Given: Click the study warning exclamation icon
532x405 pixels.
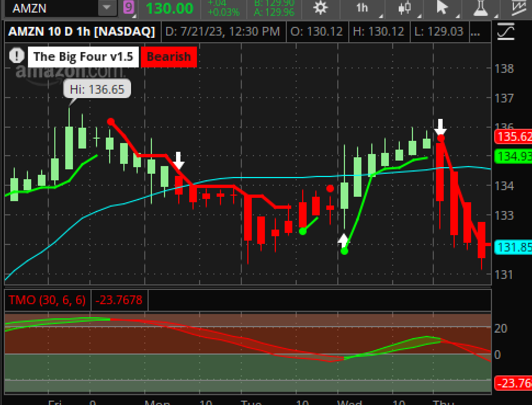Looking at the screenshot, I should (17, 56).
